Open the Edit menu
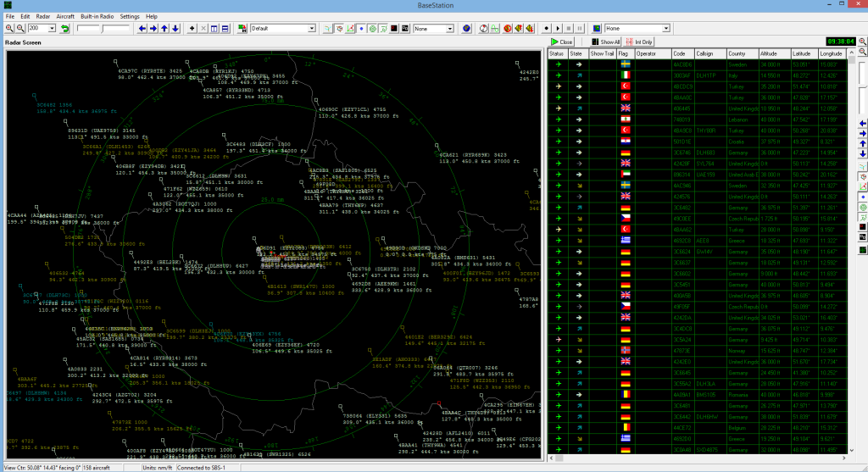Screen dimensions: 868x472 pos(25,17)
